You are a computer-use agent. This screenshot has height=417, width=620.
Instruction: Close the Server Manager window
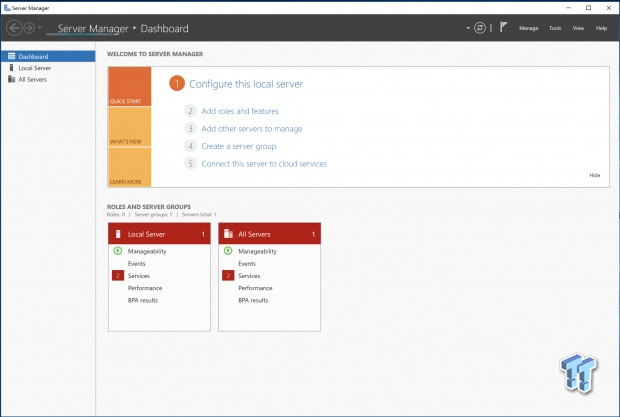tap(609, 8)
